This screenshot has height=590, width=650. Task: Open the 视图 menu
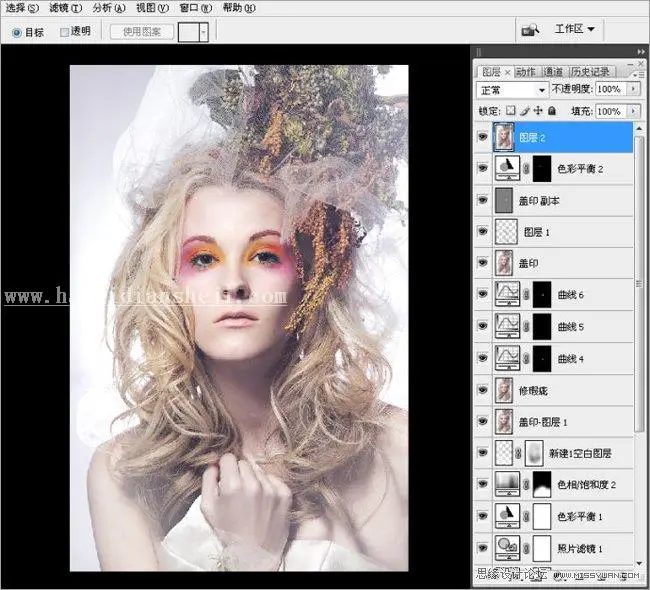click(153, 8)
